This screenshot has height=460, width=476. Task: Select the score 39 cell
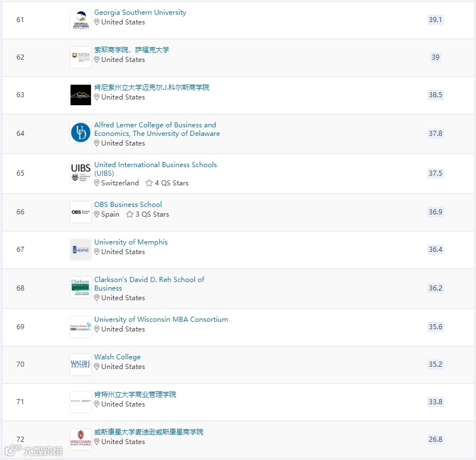coord(435,57)
